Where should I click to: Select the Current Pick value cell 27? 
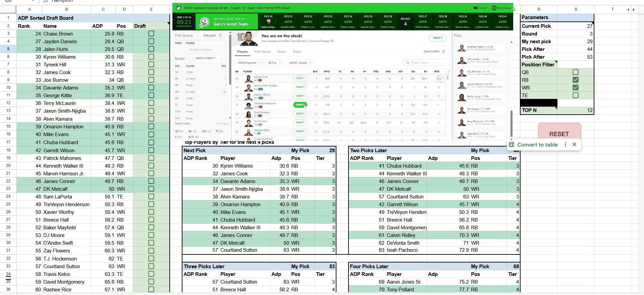click(x=576, y=26)
